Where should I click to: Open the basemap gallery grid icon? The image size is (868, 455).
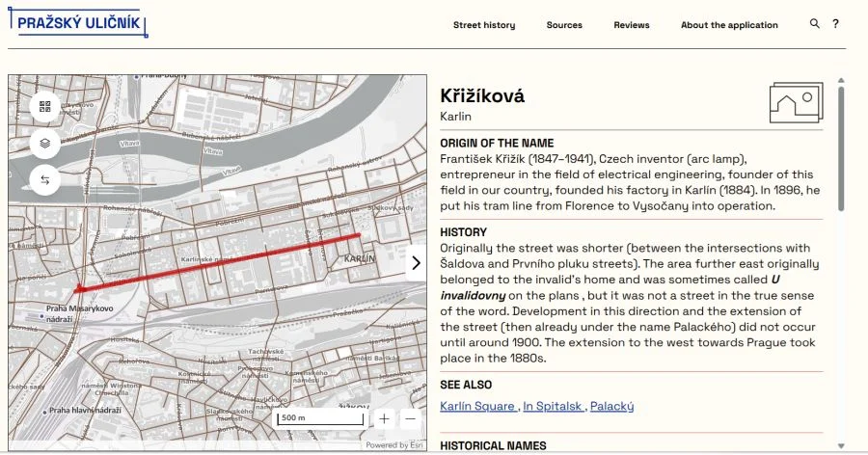pyautogui.click(x=44, y=107)
